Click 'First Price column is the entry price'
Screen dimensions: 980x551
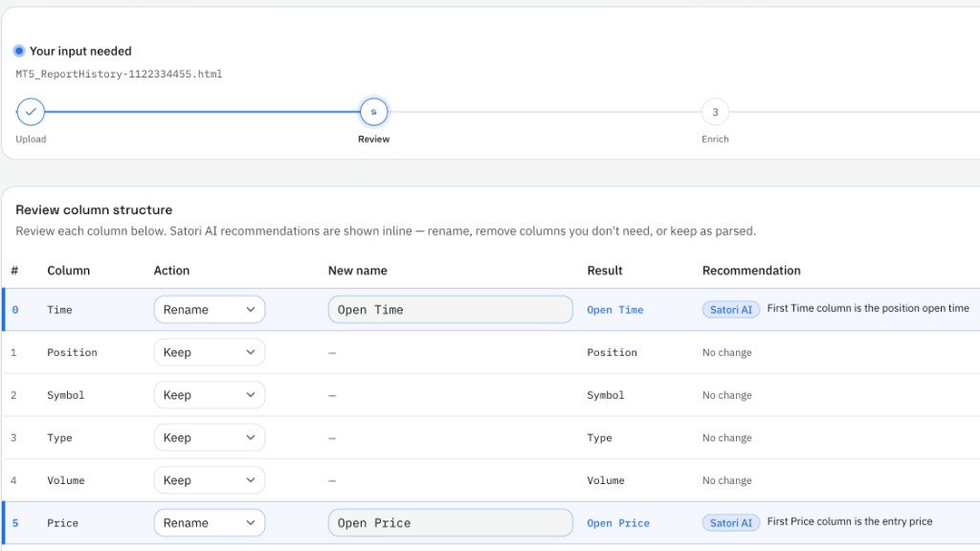click(850, 521)
